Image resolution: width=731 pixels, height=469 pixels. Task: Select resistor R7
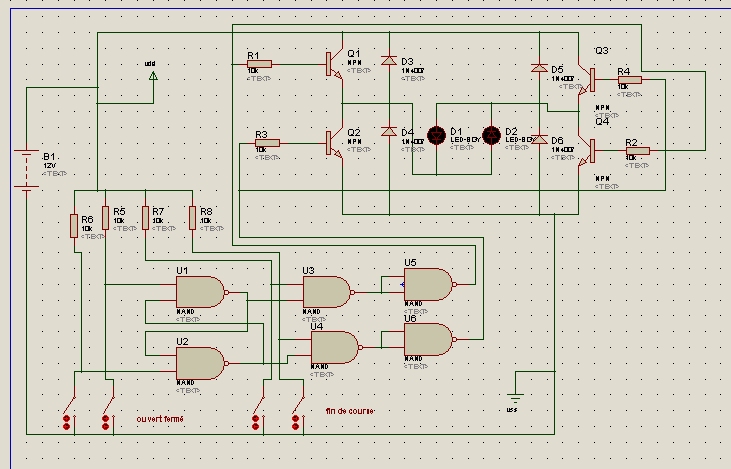pyautogui.click(x=145, y=218)
